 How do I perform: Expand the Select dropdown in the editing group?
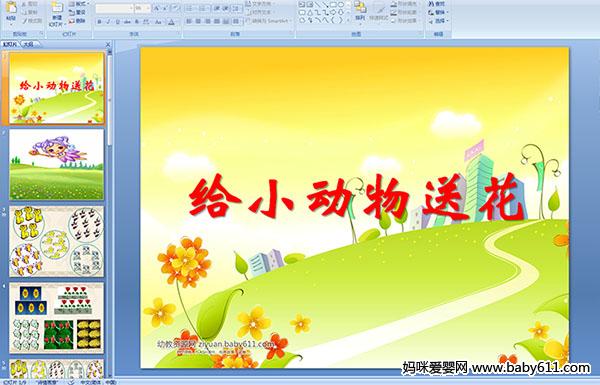(x=439, y=21)
